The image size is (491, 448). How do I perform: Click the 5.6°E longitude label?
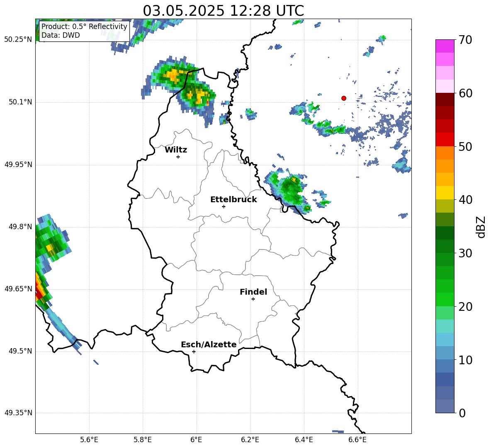(x=89, y=440)
